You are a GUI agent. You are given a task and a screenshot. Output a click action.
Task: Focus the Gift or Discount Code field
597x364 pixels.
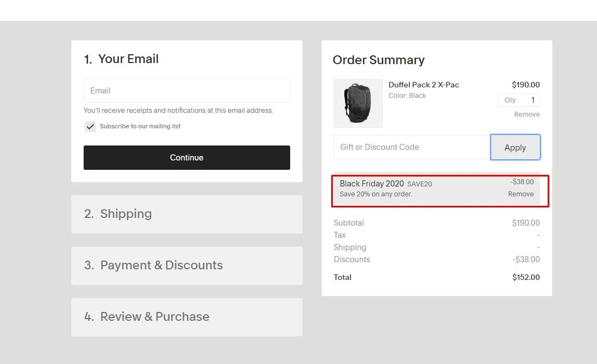[412, 147]
